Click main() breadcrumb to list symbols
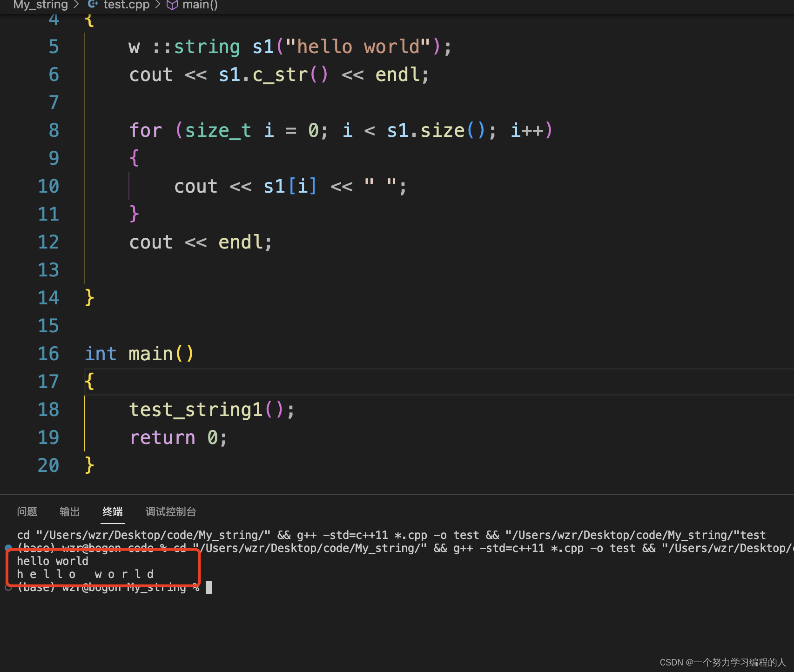Image resolution: width=794 pixels, height=672 pixels. pyautogui.click(x=200, y=5)
